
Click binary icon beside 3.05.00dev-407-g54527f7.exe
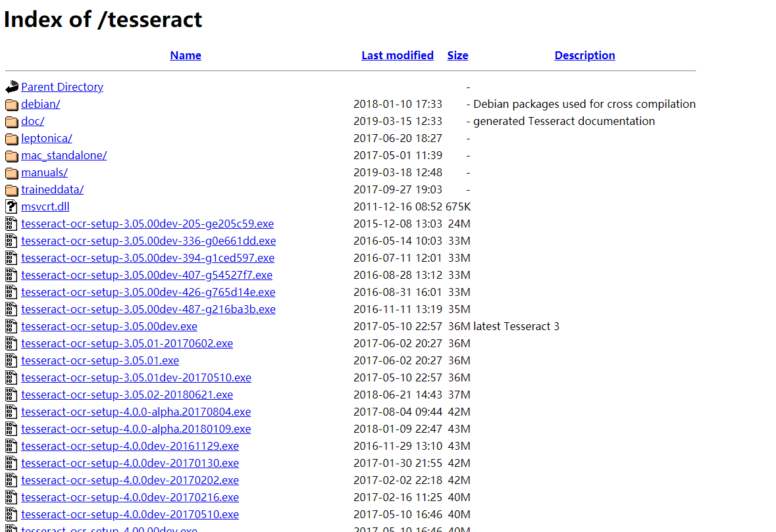(x=11, y=275)
